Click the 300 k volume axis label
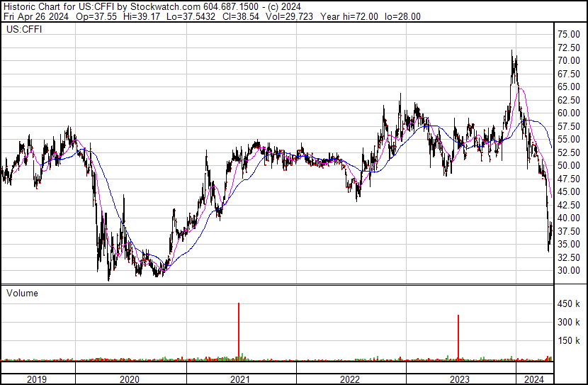The height and width of the screenshot is (385, 588). tap(569, 323)
